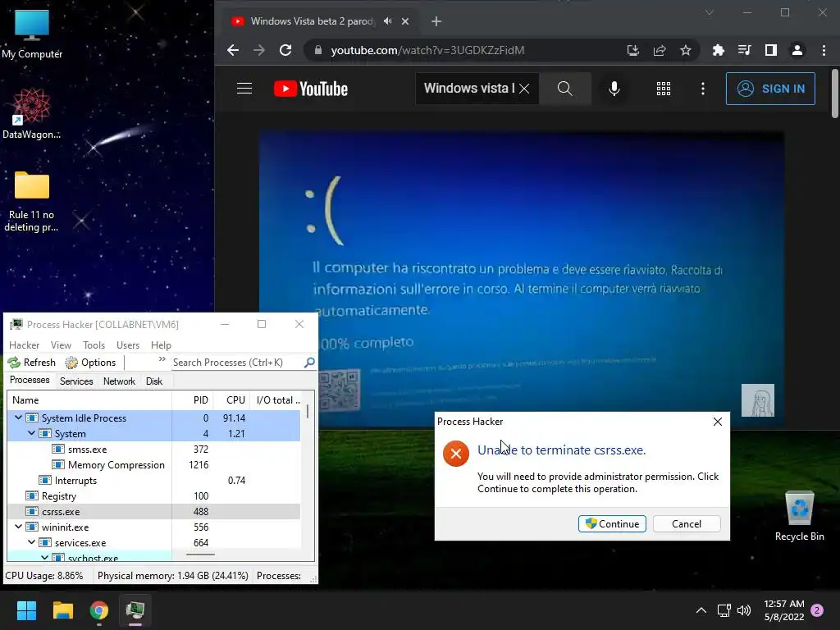Select Interrupts row
840x630 pixels.
pos(153,480)
